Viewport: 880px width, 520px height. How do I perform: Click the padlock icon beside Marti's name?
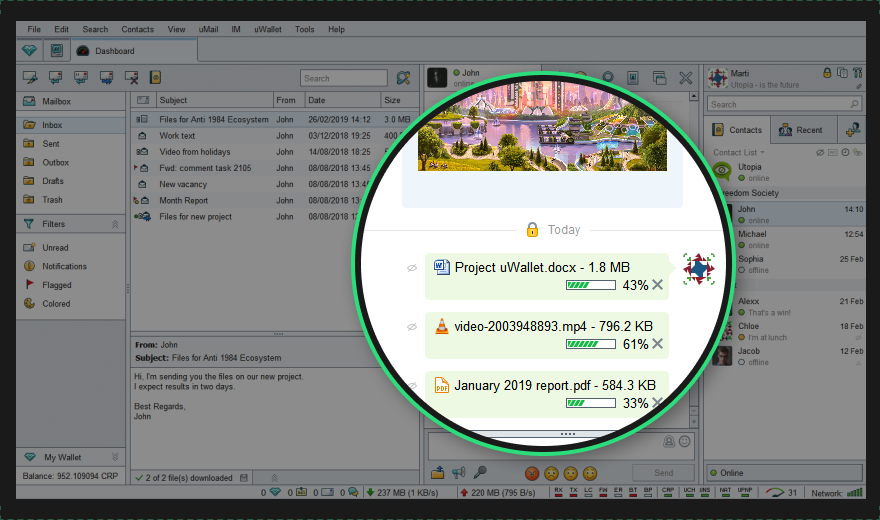(827, 73)
